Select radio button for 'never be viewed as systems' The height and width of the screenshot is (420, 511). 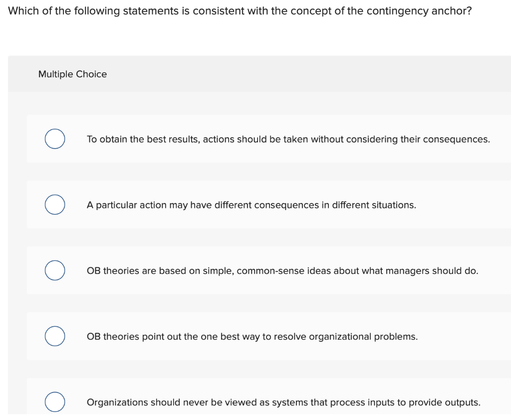point(55,402)
